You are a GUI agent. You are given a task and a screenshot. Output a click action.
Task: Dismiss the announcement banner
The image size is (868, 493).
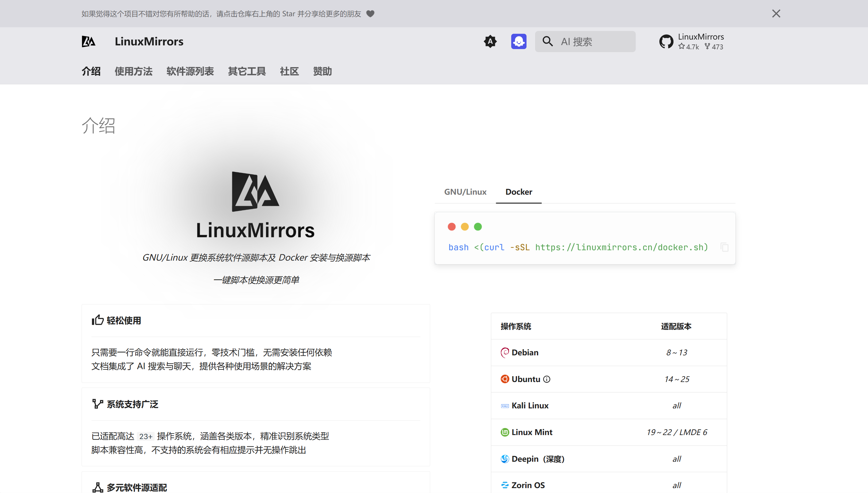776,13
